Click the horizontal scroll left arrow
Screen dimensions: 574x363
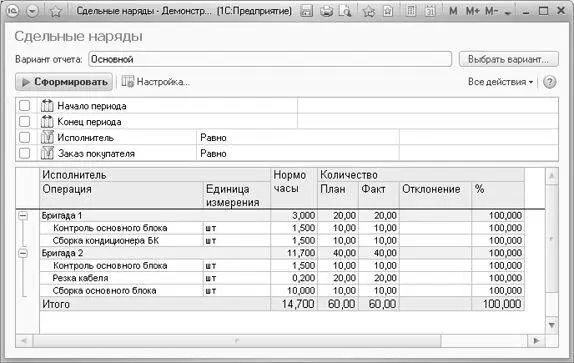24,341
